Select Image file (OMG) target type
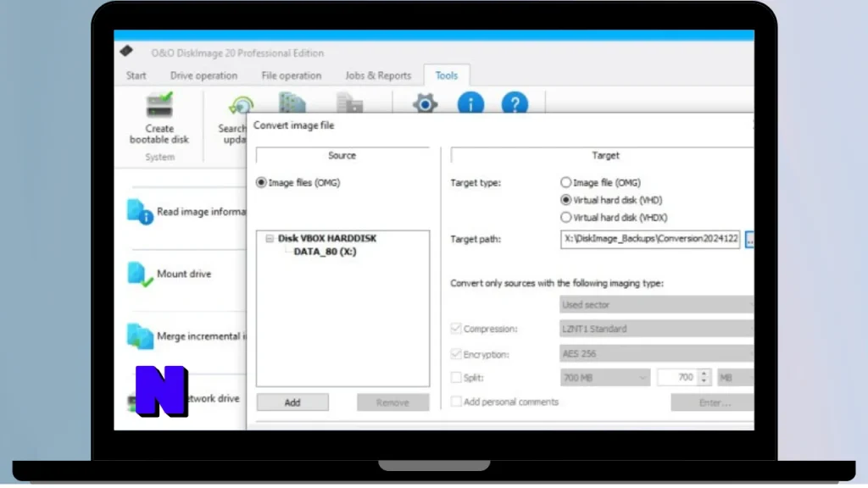The height and width of the screenshot is (488, 868). tap(565, 182)
